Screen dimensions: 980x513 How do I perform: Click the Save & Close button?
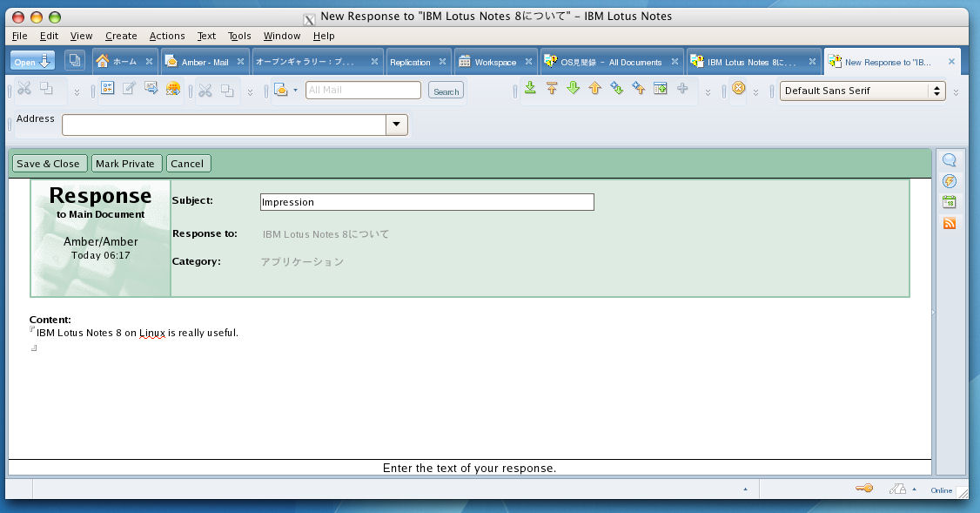point(49,163)
